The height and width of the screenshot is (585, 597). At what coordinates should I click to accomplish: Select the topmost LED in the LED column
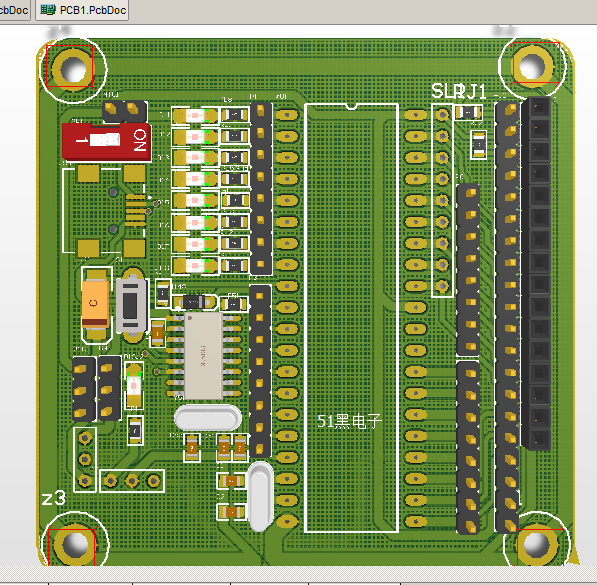coord(195,116)
